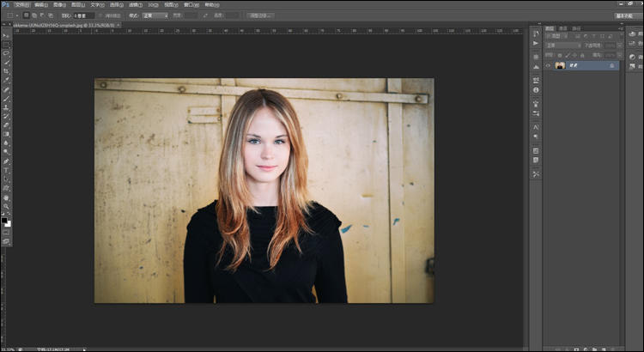This screenshot has width=644, height=352.
Task: Open the Layers panel flyout menu
Action: click(621, 28)
